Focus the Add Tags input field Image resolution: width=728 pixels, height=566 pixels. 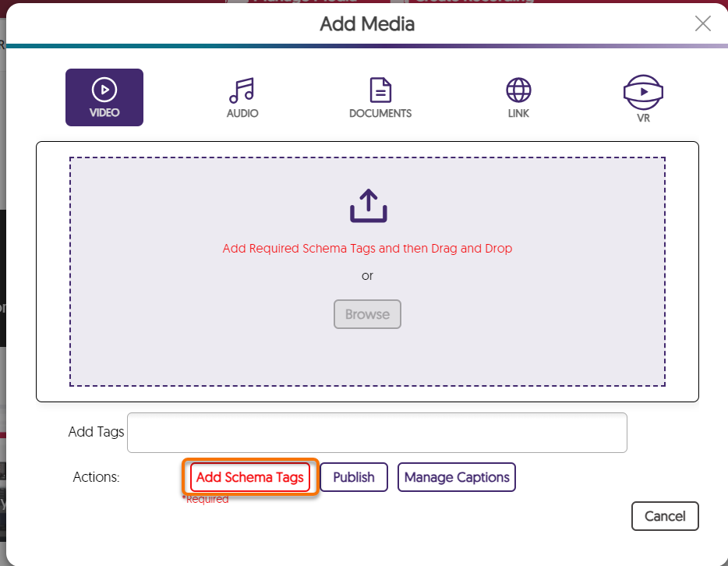376,433
